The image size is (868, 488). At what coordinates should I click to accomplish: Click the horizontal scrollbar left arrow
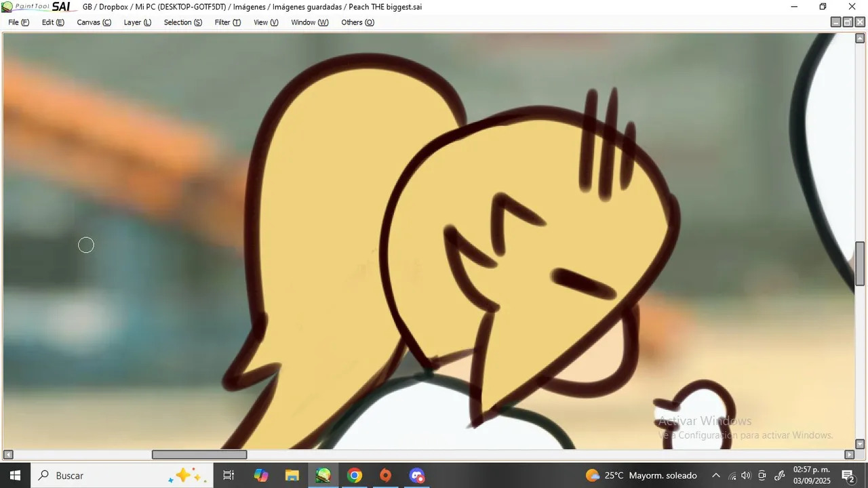coord(8,455)
